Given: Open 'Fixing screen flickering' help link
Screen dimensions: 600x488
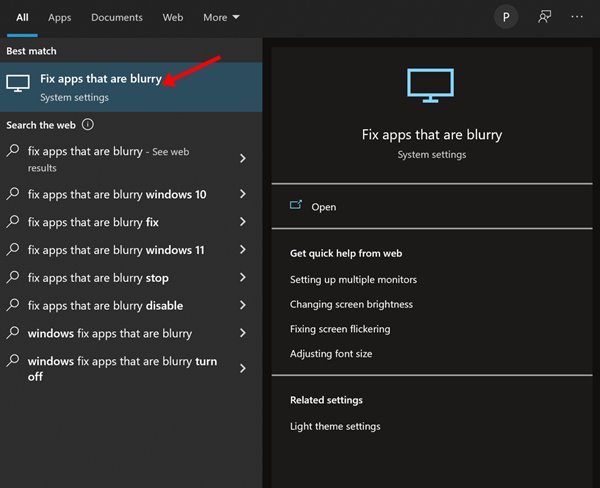Looking at the screenshot, I should click(x=340, y=329).
